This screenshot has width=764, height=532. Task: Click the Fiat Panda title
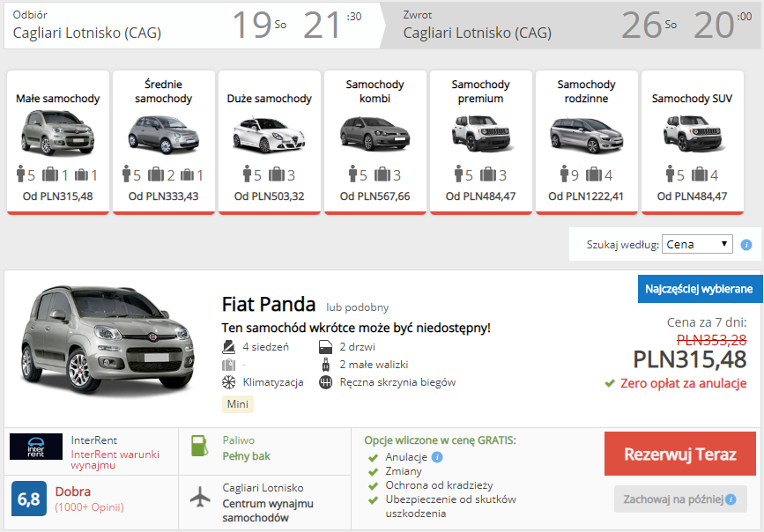(x=269, y=304)
